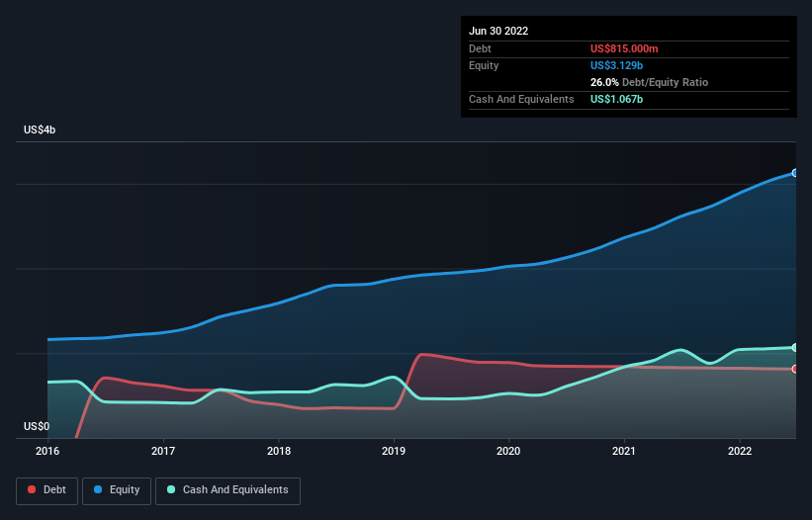The width and height of the screenshot is (812, 520).
Task: Toggle the Equity series legend button
Action: pos(117,490)
